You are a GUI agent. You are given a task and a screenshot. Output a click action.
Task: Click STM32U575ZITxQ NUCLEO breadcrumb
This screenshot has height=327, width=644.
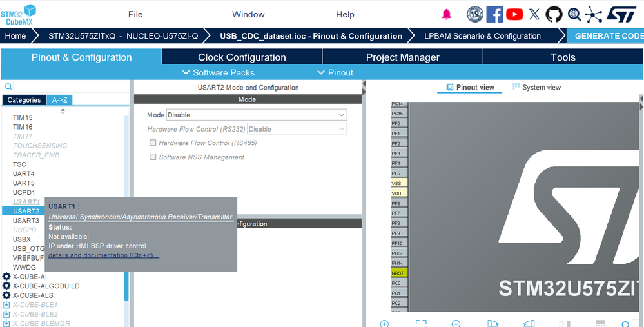[x=123, y=35]
